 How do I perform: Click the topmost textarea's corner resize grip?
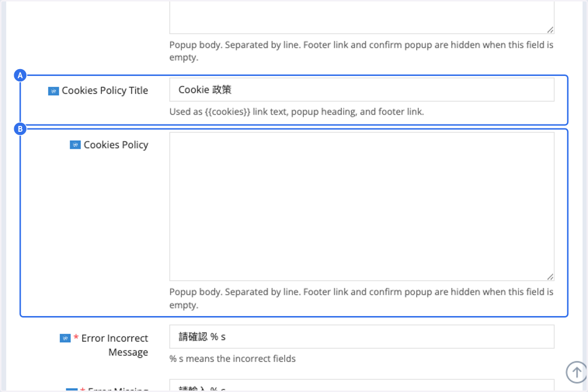tap(550, 29)
